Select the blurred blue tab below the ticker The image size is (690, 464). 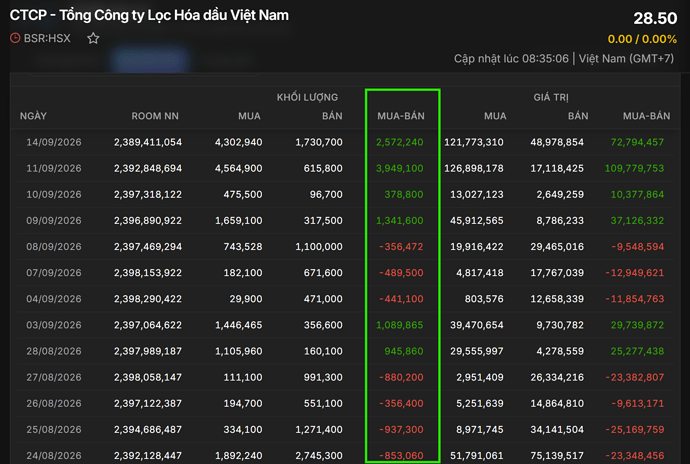(149, 59)
